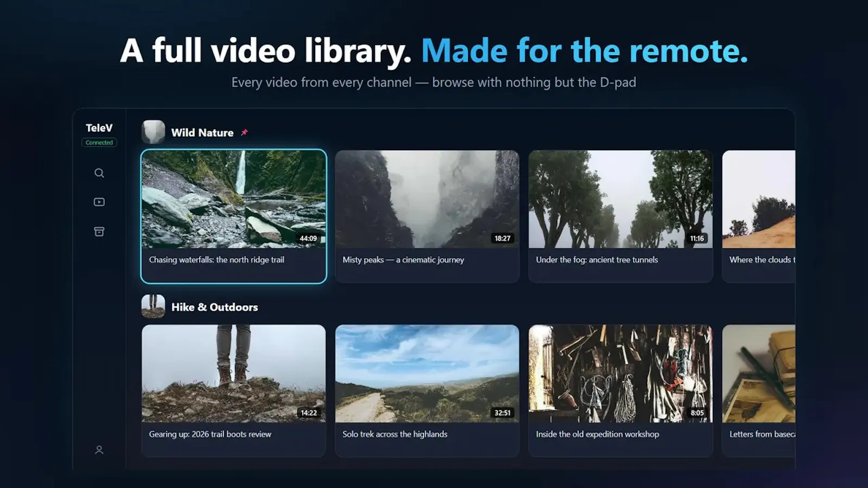Click title Solo trek across the highlands
Image resolution: width=868 pixels, height=488 pixels.
[395, 434]
